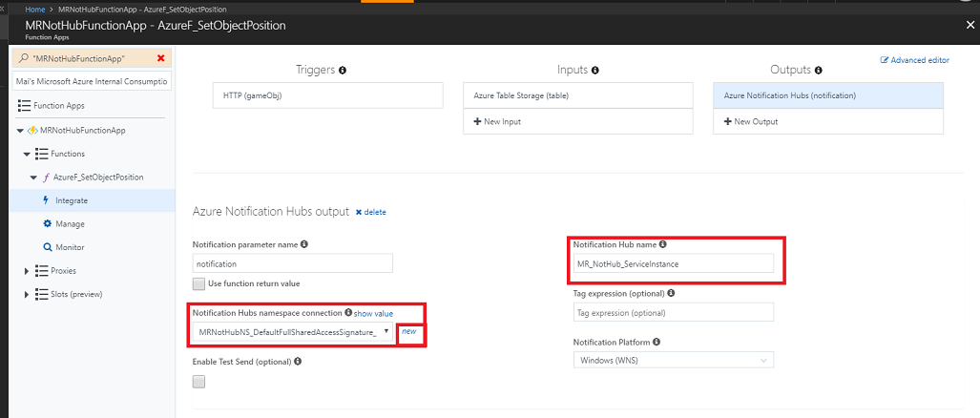Click the Monitor magnifier icon
This screenshot has height=418, width=980.
coord(46,247)
